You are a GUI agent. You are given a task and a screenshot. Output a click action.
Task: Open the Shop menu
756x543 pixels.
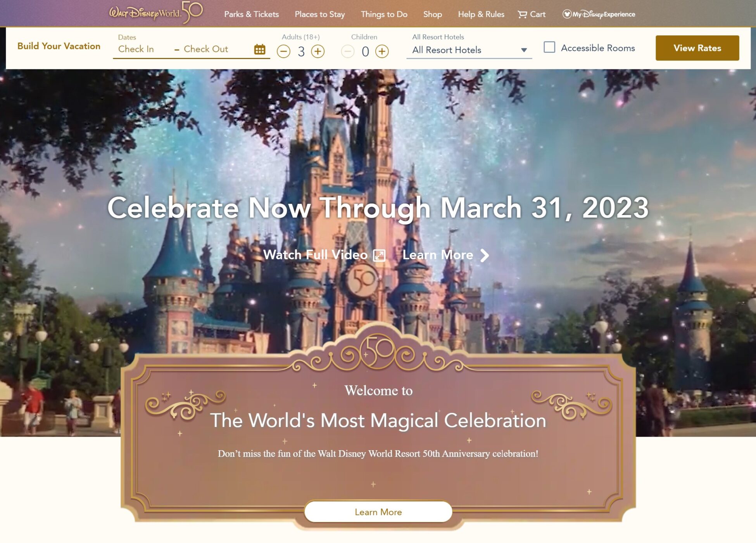click(432, 14)
